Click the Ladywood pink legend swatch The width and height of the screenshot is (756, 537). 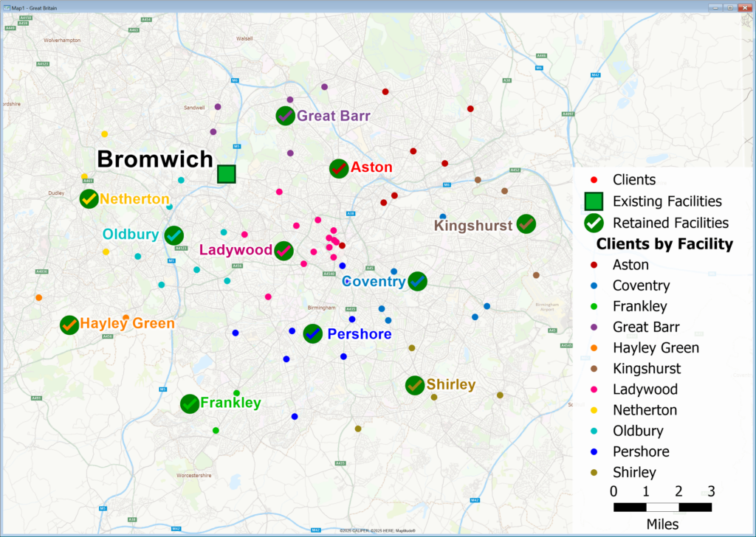click(594, 389)
